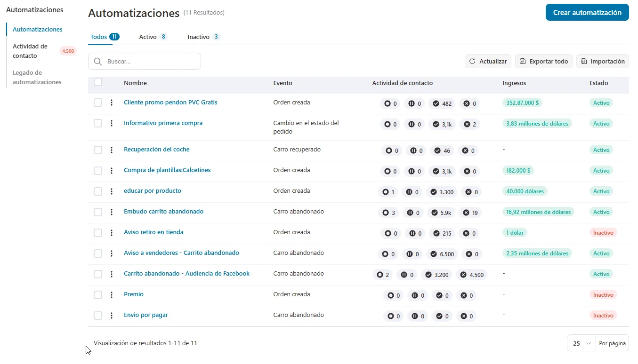This screenshot has height=364, width=638.
Task: Open the three-dot menu for Aviso retiro en tienda
Action: pyautogui.click(x=112, y=232)
